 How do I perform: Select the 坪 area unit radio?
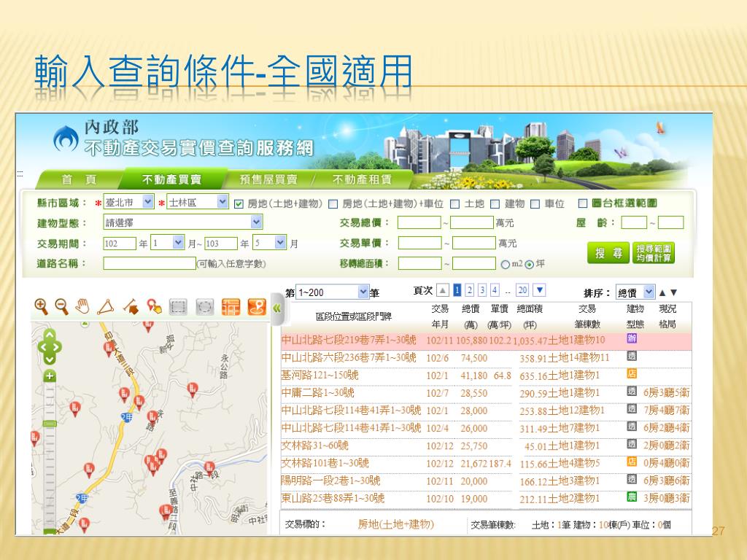pyautogui.click(x=530, y=264)
